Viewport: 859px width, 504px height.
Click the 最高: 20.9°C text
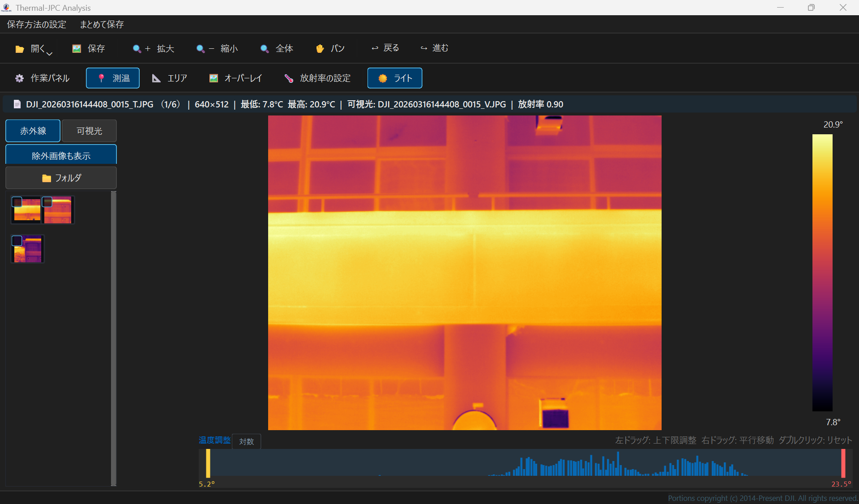tap(311, 104)
